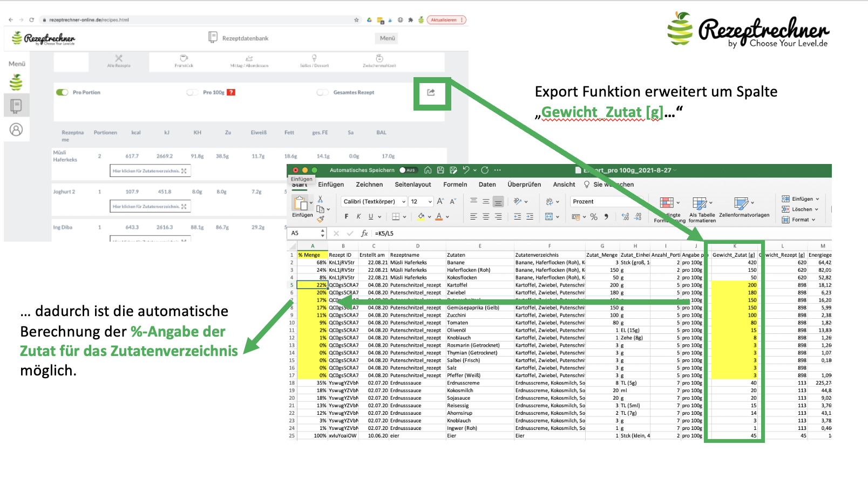
Task: Click the red question mark help next to Pro 100g
Action: pyautogui.click(x=231, y=92)
